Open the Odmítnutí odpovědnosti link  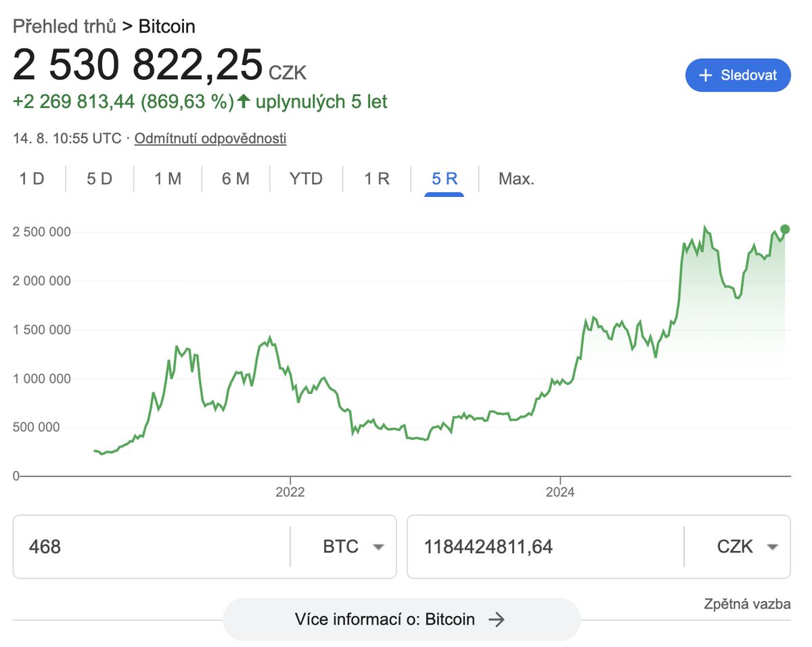click(210, 139)
